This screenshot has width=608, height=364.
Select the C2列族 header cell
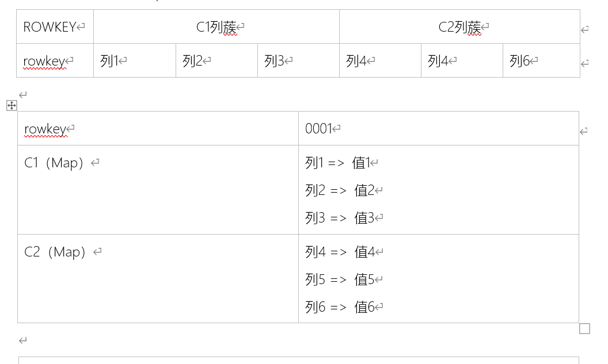[459, 27]
